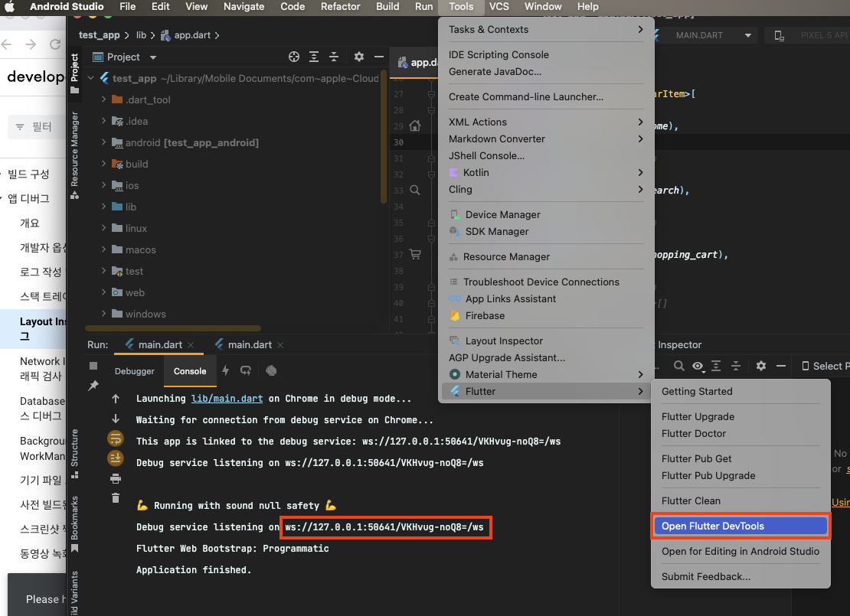Screen dimensions: 850x616
Task: Open the Project view dropdown
Action: coord(153,57)
